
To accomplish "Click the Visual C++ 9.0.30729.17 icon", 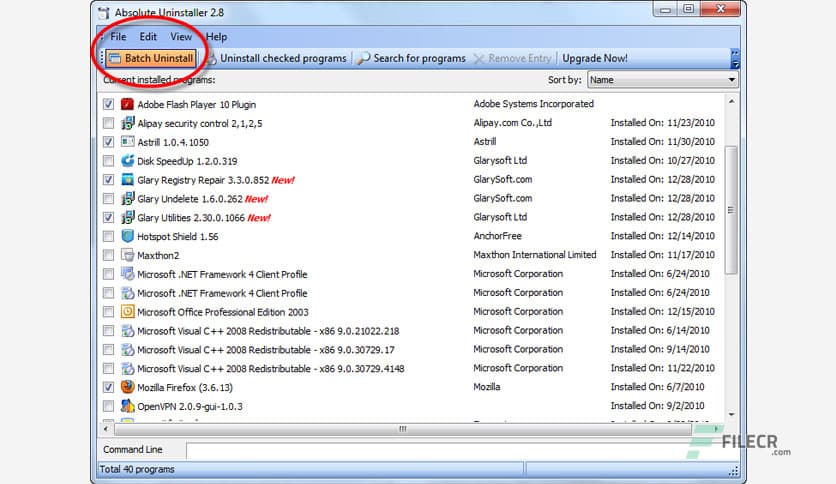I will click(127, 350).
